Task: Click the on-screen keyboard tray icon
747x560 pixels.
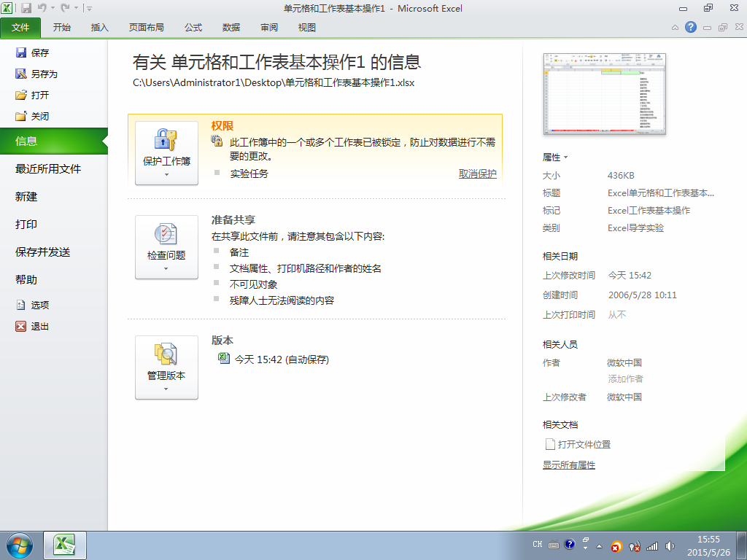Action: coord(554,545)
